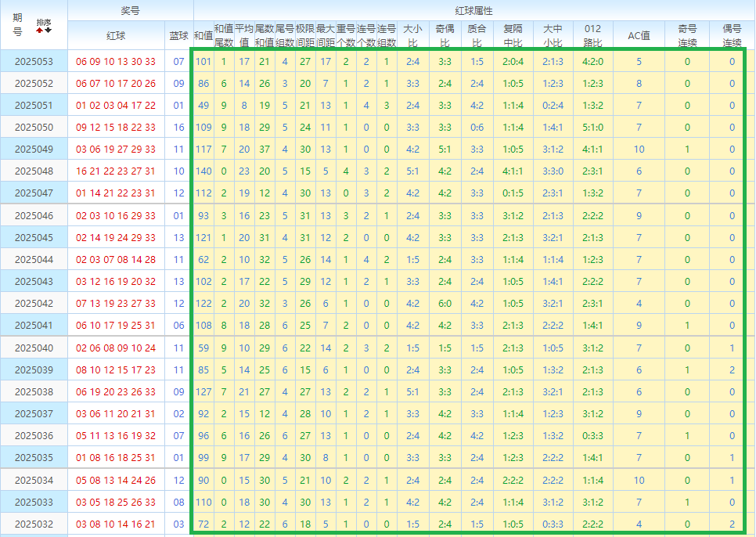Click red balls 05 08 13 14 24 26
Viewport: 756px width, 537px height.
(116, 480)
